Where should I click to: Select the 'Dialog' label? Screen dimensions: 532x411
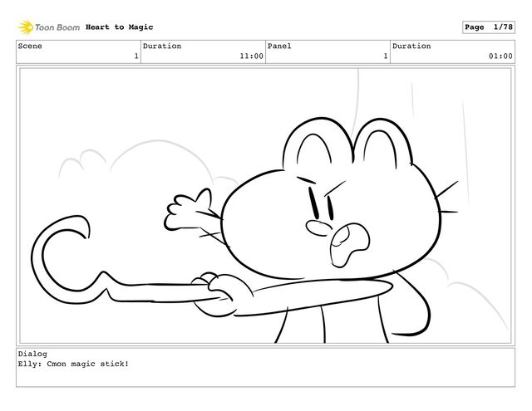point(32,354)
